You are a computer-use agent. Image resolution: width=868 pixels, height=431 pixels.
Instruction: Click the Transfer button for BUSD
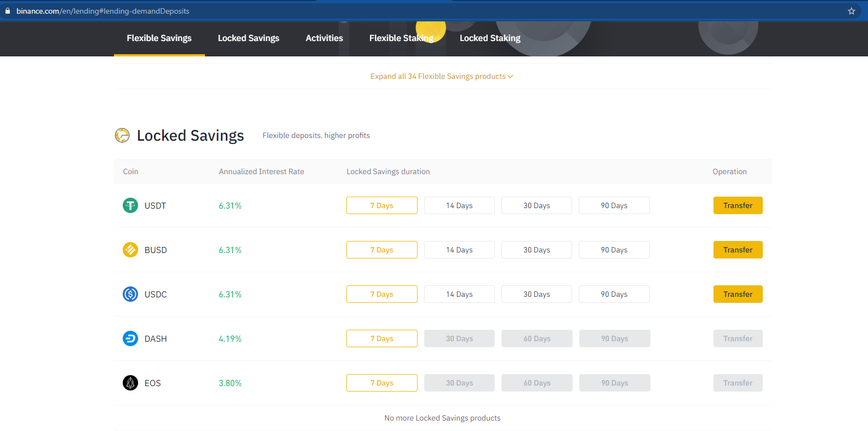738,250
